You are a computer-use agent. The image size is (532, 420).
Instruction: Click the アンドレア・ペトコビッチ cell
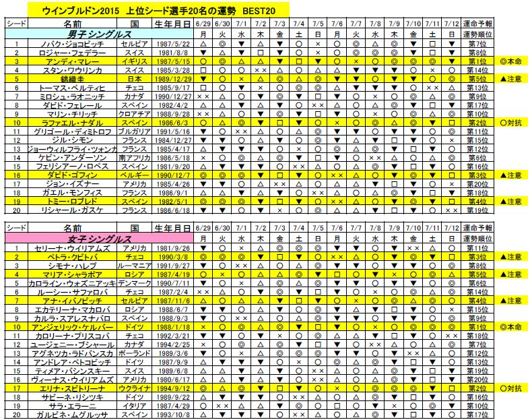click(73, 362)
